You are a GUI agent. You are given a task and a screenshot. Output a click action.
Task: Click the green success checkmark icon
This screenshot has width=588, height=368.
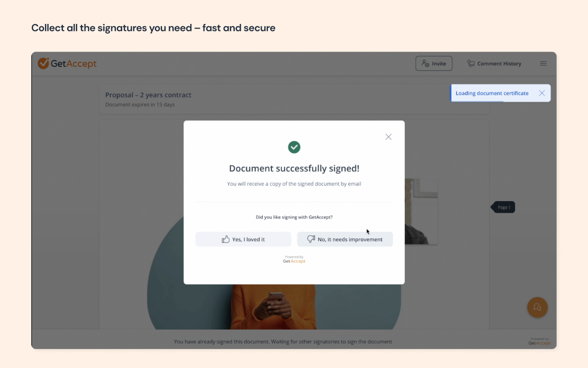(x=294, y=147)
